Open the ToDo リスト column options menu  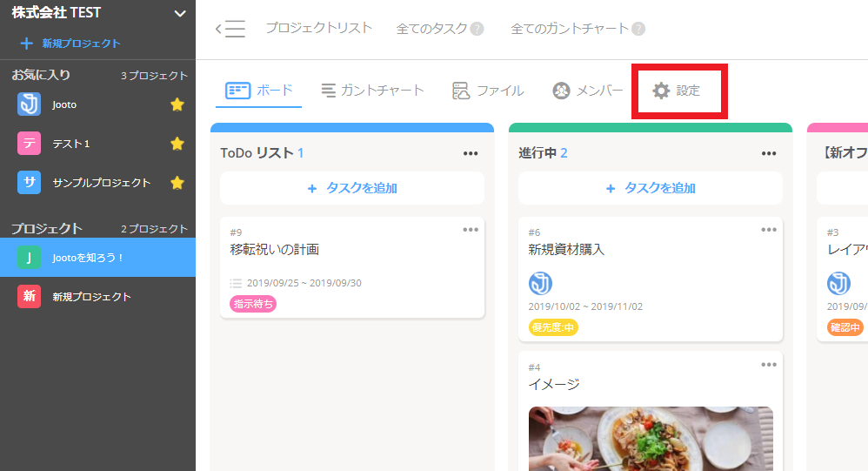[471, 153]
